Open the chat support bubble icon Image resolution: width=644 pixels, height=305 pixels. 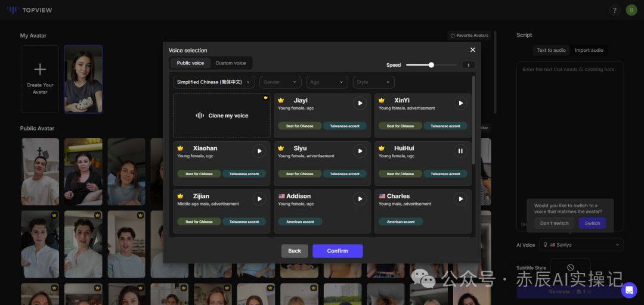[x=629, y=290]
